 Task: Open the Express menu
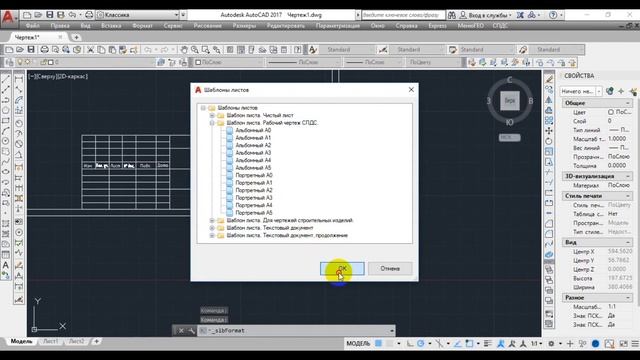pyautogui.click(x=437, y=26)
